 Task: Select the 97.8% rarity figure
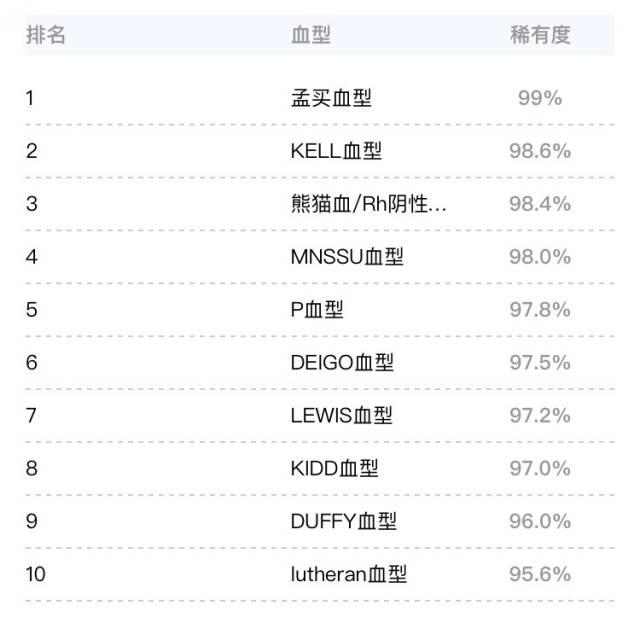pyautogui.click(x=540, y=310)
